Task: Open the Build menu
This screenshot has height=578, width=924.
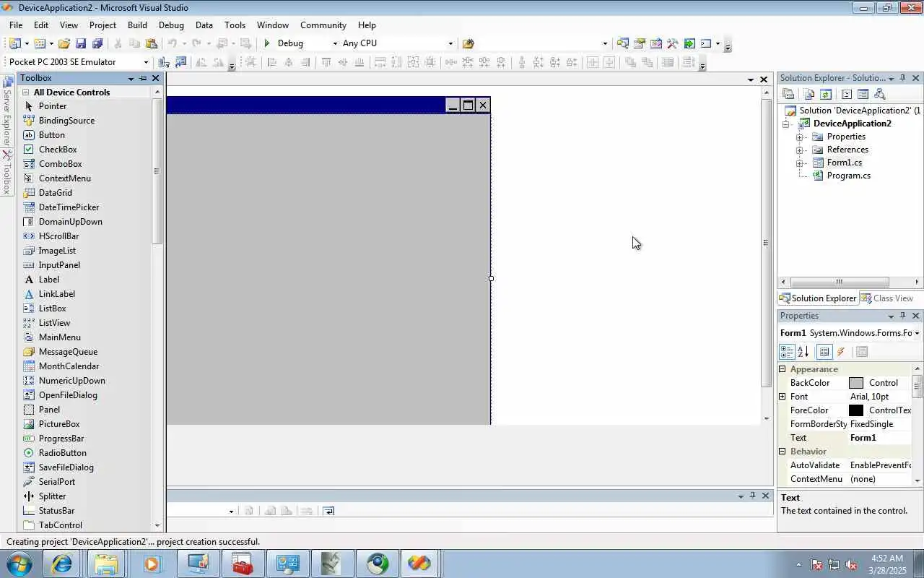Action: 137,25
